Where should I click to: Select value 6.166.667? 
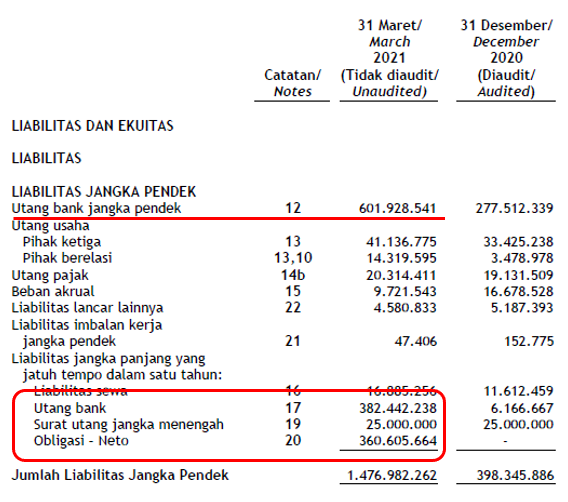point(522,408)
